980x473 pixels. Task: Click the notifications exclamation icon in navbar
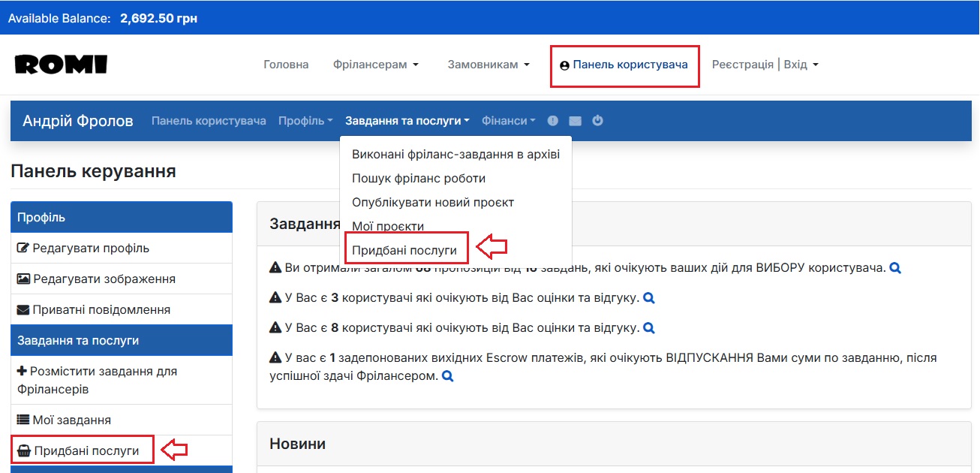553,120
